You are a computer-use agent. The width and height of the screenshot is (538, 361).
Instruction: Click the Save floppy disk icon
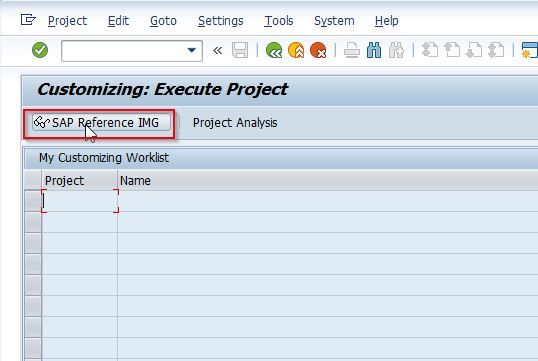point(240,50)
